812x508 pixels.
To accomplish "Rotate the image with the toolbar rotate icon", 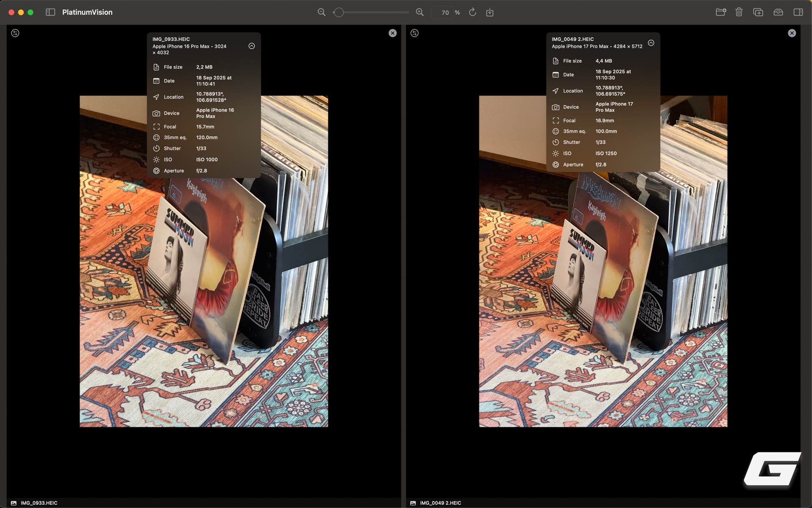I will click(x=472, y=12).
